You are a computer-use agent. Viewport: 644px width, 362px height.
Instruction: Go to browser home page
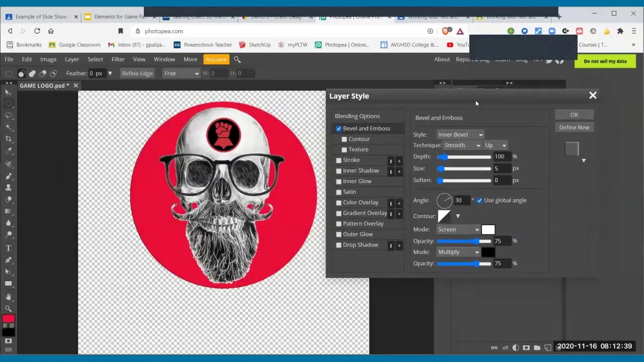tap(51, 31)
